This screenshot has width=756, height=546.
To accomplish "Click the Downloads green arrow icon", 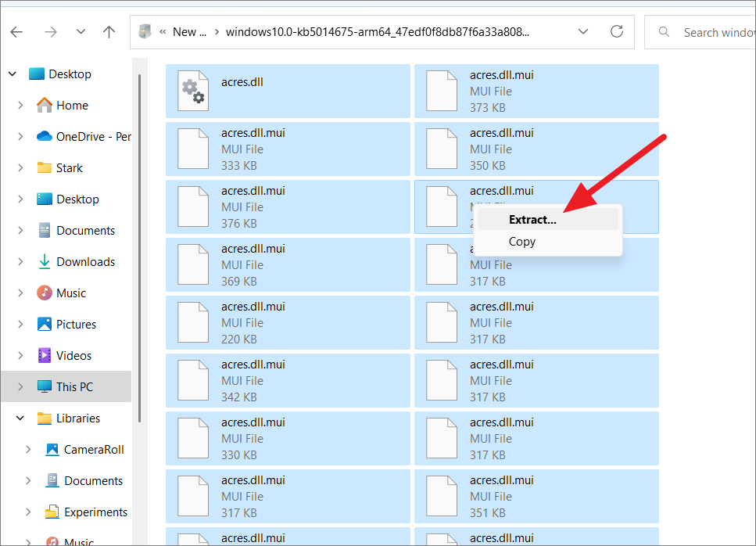I will (x=45, y=261).
